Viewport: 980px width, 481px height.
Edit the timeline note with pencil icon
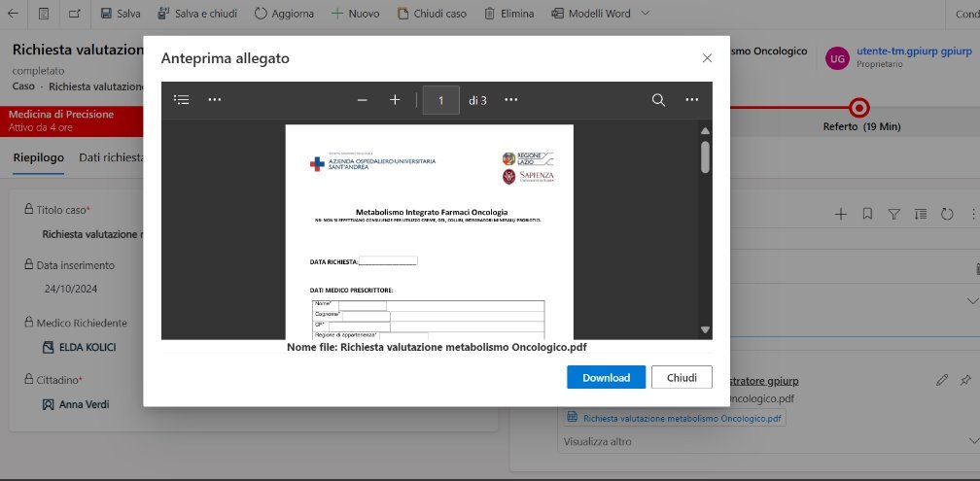click(x=942, y=380)
